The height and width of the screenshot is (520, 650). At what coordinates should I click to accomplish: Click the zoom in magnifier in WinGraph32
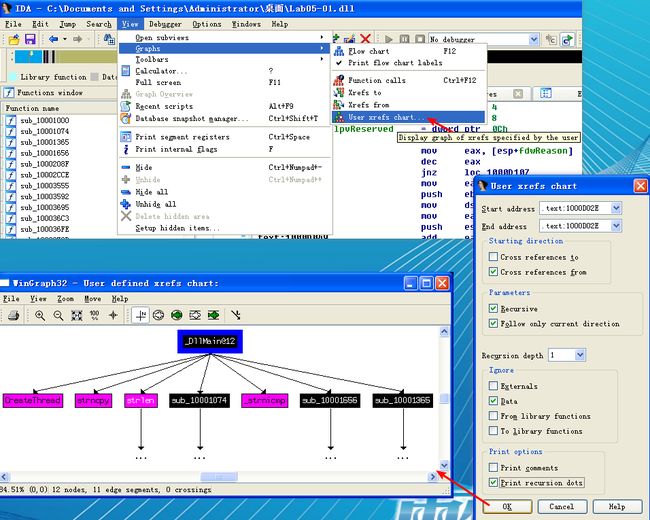[x=40, y=316]
